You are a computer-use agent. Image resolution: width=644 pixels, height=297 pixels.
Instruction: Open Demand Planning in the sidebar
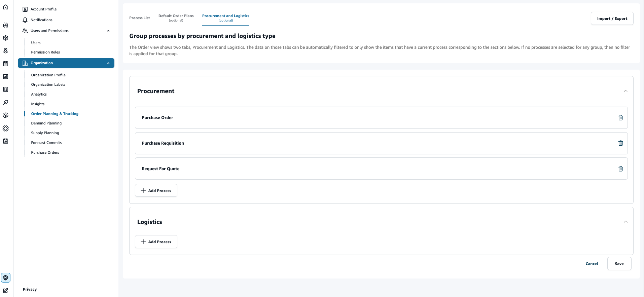[x=46, y=123]
